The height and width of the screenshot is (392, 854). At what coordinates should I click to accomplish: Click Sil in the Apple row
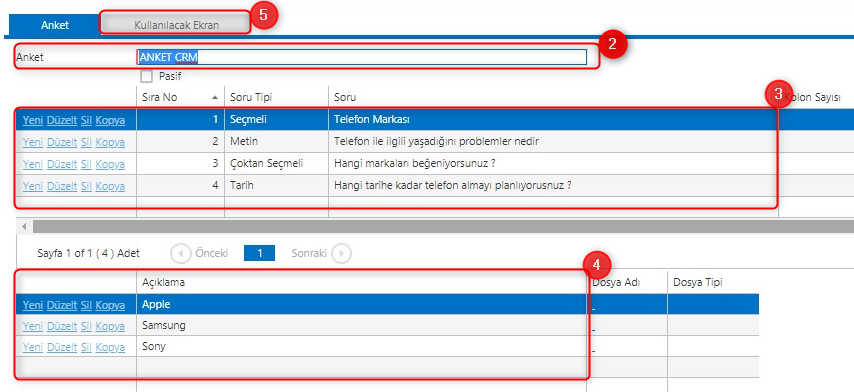tap(86, 305)
